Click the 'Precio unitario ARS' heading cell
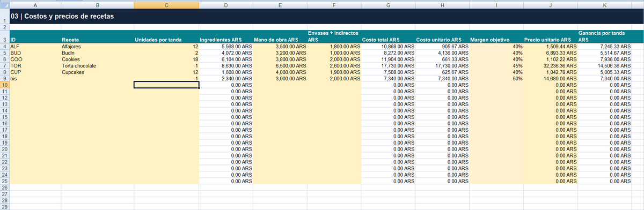This screenshot has width=644, height=210. [551, 36]
